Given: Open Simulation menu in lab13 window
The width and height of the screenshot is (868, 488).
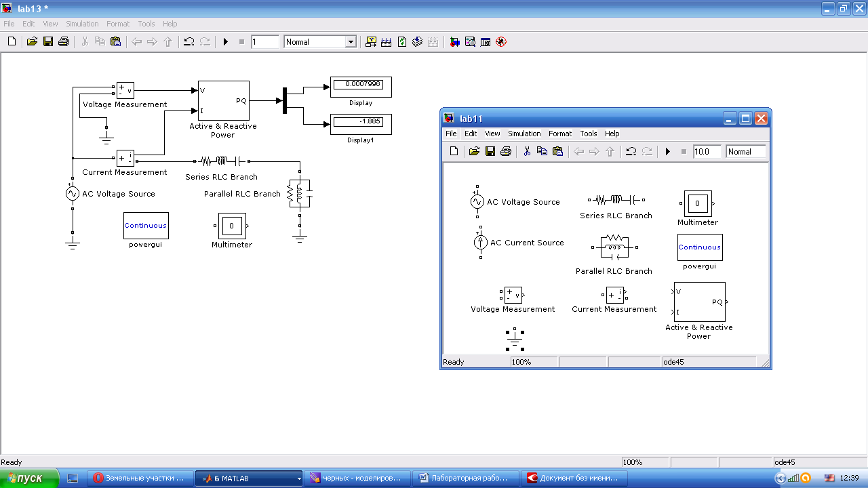Looking at the screenshot, I should (82, 24).
